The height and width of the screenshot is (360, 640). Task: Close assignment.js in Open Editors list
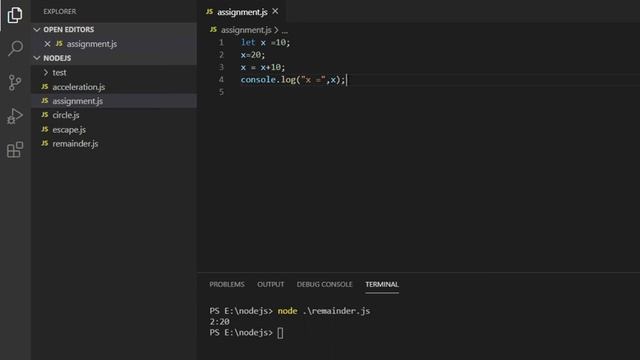47,44
